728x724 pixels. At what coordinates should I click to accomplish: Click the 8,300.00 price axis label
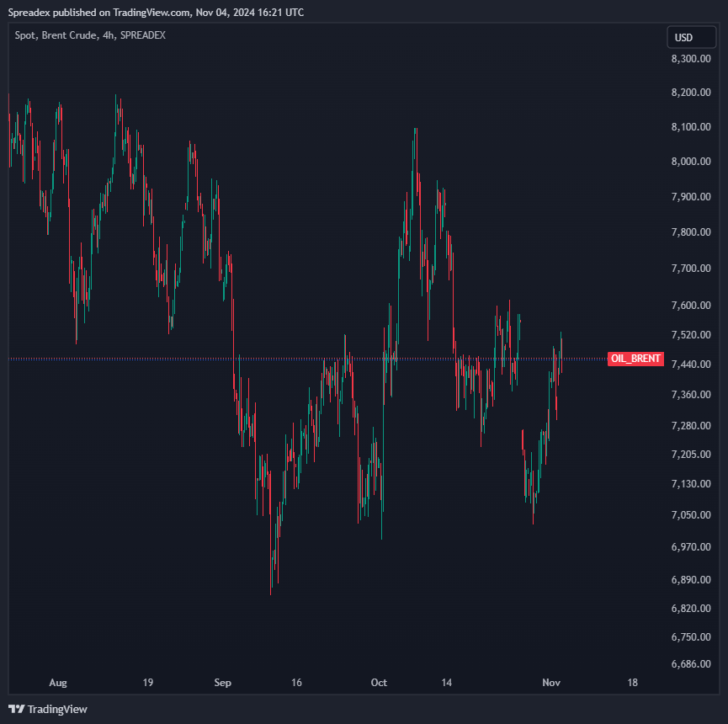click(691, 59)
